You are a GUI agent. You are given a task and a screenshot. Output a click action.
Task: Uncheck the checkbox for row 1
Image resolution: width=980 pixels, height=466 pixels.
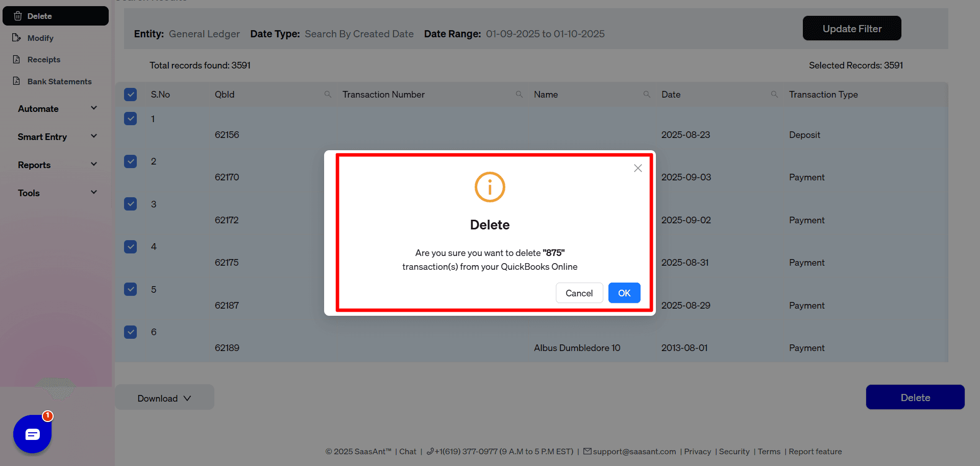tap(131, 119)
